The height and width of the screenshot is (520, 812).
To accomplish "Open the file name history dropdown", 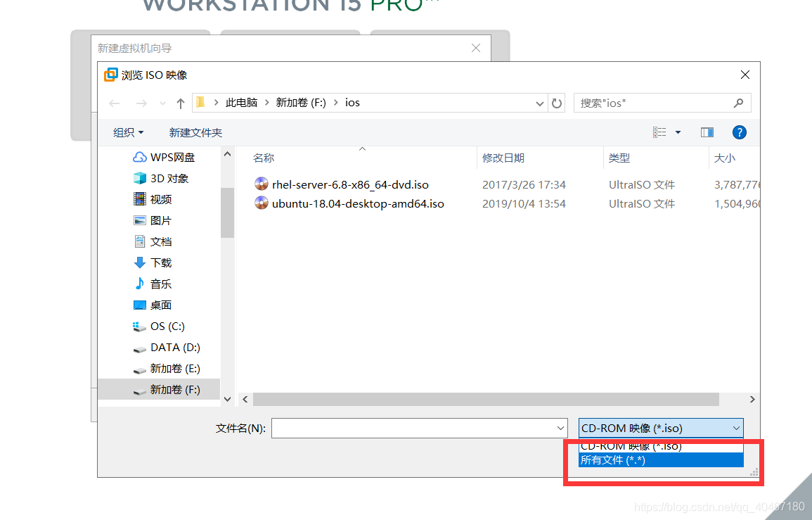I will (x=560, y=429).
